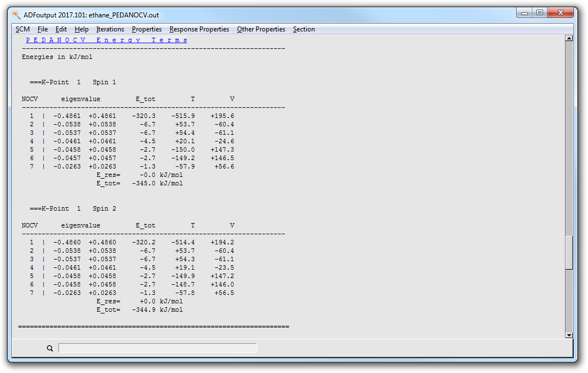
Task: Focus the search text field
Action: click(157, 348)
